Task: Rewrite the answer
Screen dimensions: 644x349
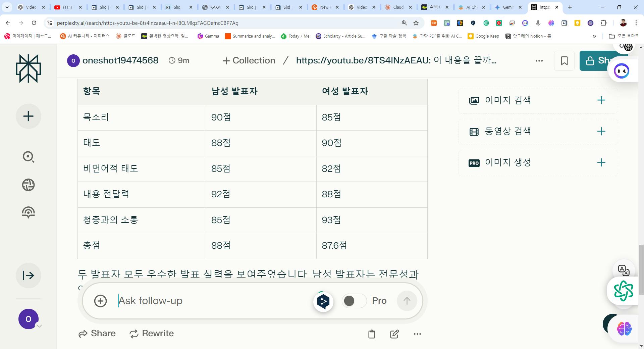Action: coord(152,334)
